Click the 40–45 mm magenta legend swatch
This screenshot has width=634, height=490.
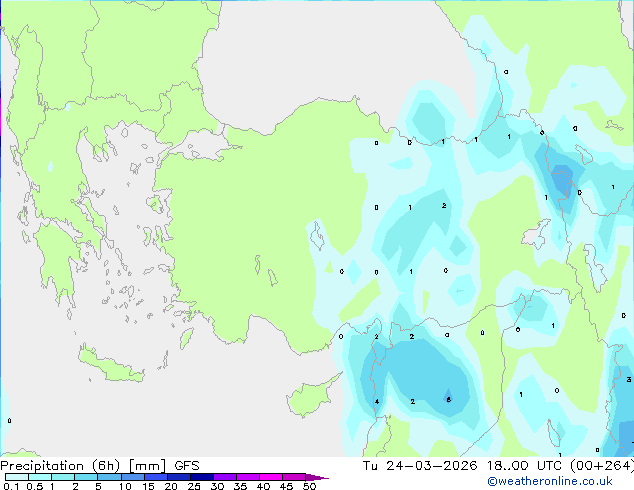[x=271, y=477]
